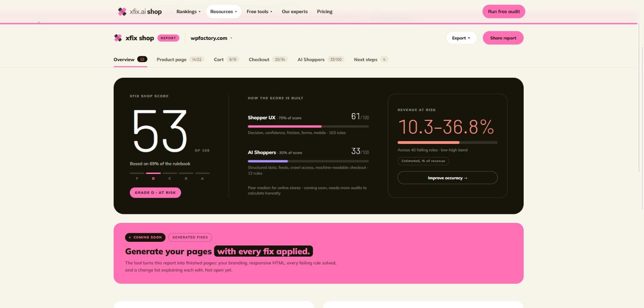Click the D grade marker on scale
This screenshot has height=308, width=644.
coord(153,176)
